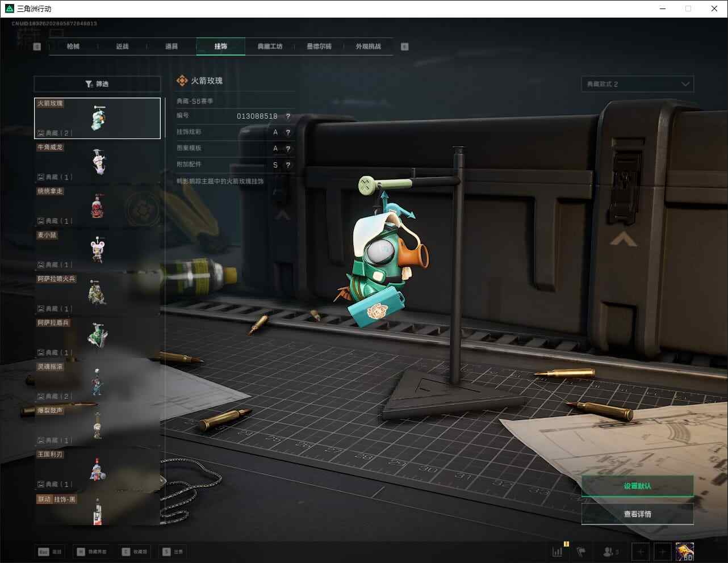Click the first empty squad slot plus
This screenshot has height=563, width=728.
pyautogui.click(x=641, y=551)
